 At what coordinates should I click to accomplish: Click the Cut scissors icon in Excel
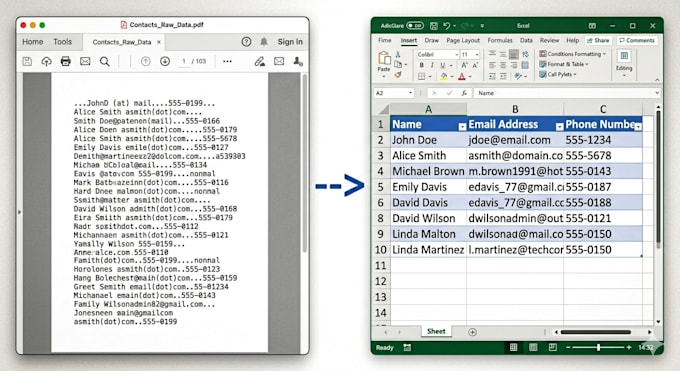pos(398,55)
